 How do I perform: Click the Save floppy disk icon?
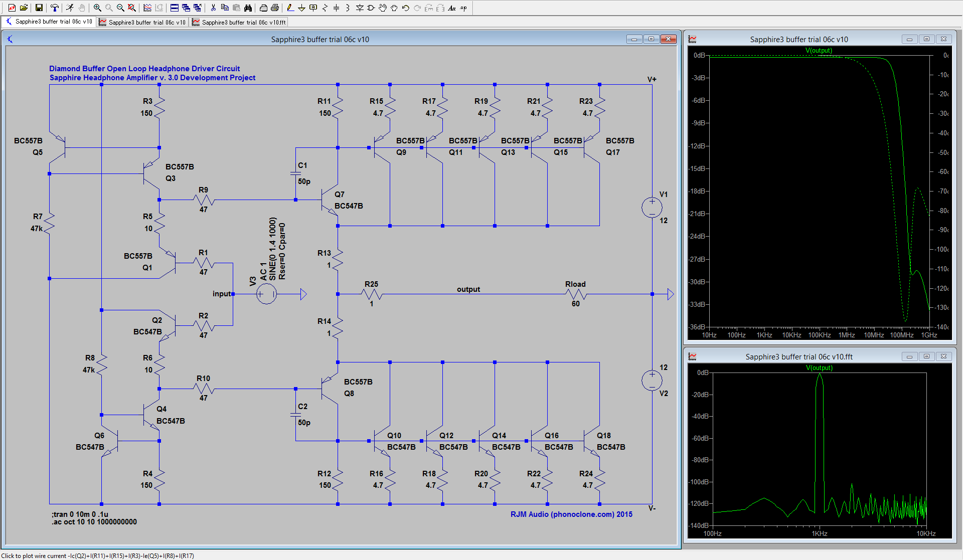coord(39,8)
